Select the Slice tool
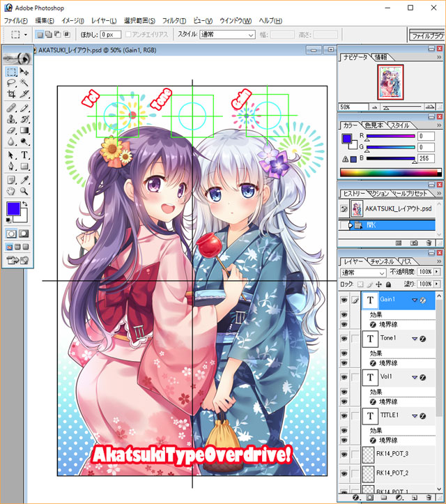Image resolution: width=446 pixels, height=504 pixels. pyautogui.click(x=24, y=94)
